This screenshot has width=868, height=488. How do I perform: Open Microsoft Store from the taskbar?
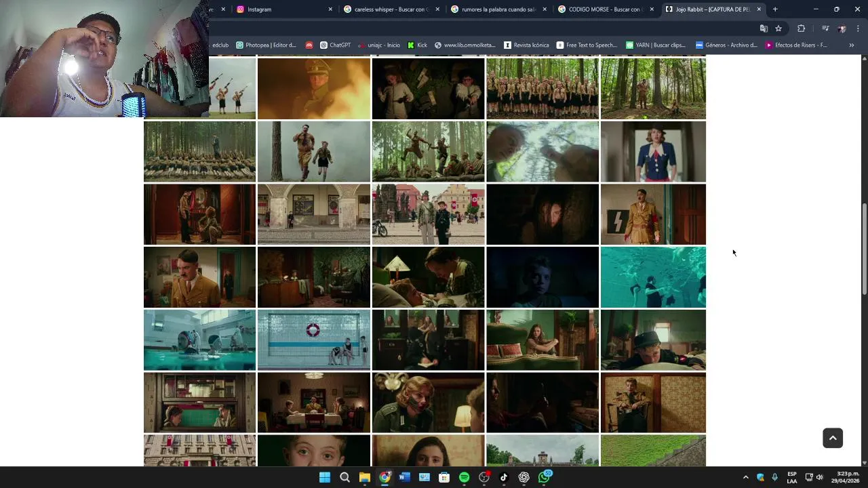(444, 477)
